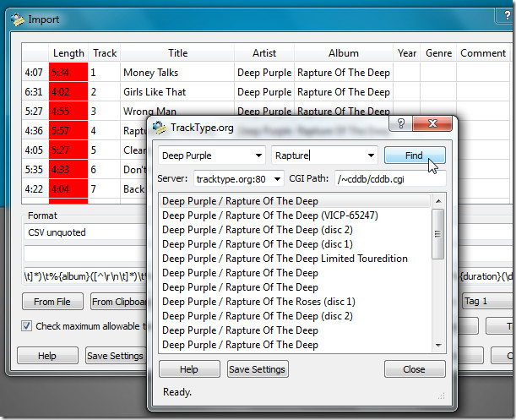Click the scroll up arrow of results list
This screenshot has height=420, width=516.
click(x=438, y=201)
